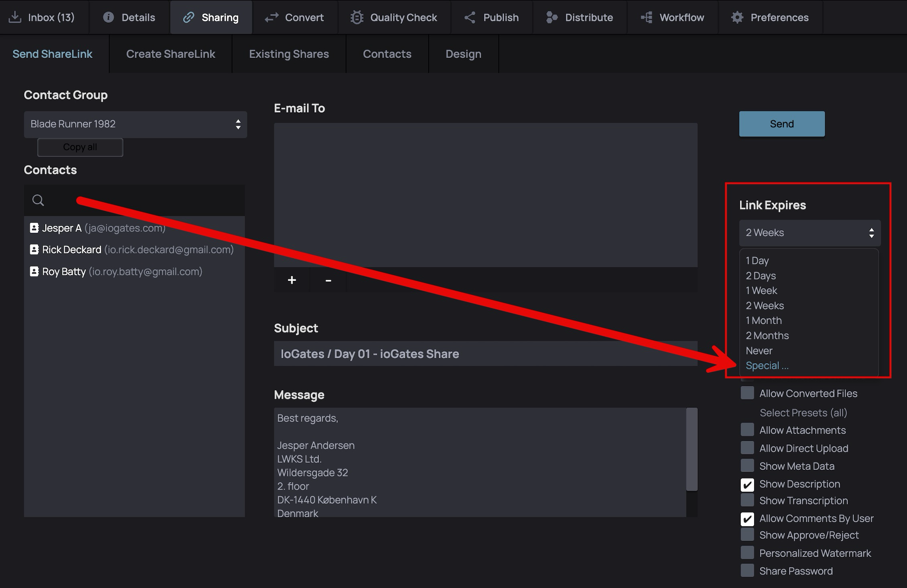The height and width of the screenshot is (588, 907).
Task: Uncheck the Show Description checkbox
Action: pos(747,484)
